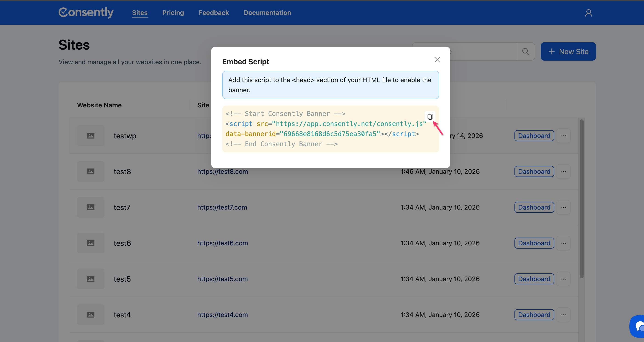The height and width of the screenshot is (342, 644).
Task: Open the ellipsis menu for test5
Action: (x=563, y=279)
